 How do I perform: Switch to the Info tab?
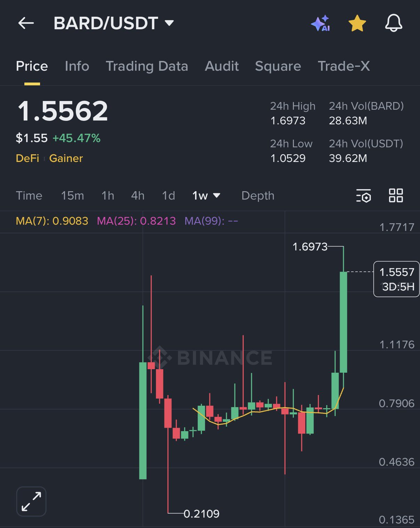(77, 66)
